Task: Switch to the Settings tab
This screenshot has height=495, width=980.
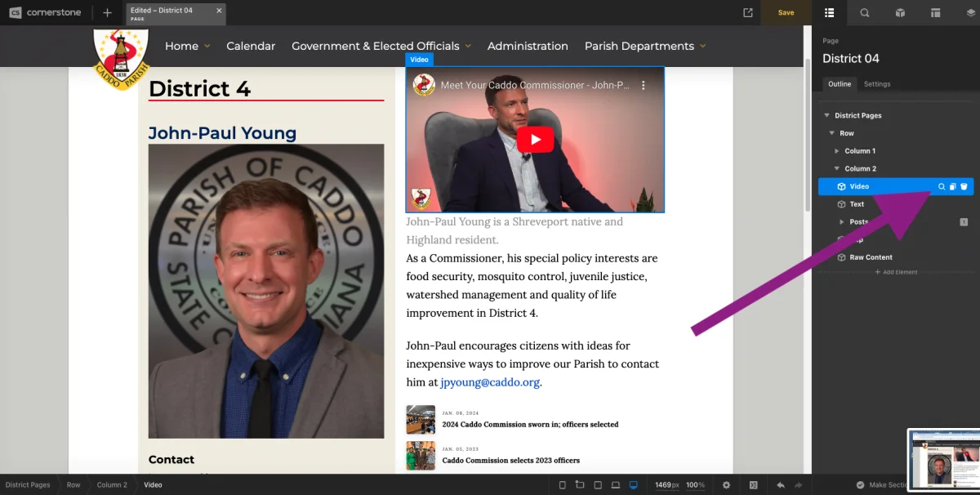Action: click(877, 84)
